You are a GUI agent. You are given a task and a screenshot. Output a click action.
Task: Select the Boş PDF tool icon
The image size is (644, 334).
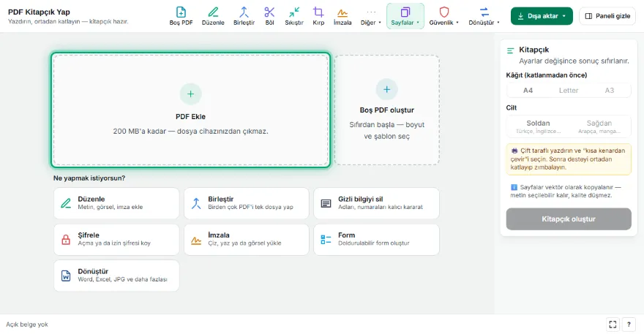pos(181,12)
